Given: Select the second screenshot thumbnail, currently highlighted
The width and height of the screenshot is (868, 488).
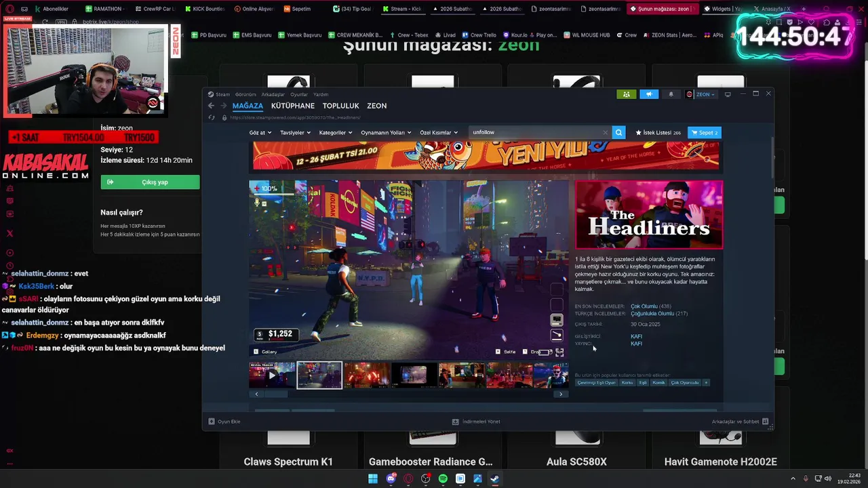Looking at the screenshot, I should tap(319, 375).
